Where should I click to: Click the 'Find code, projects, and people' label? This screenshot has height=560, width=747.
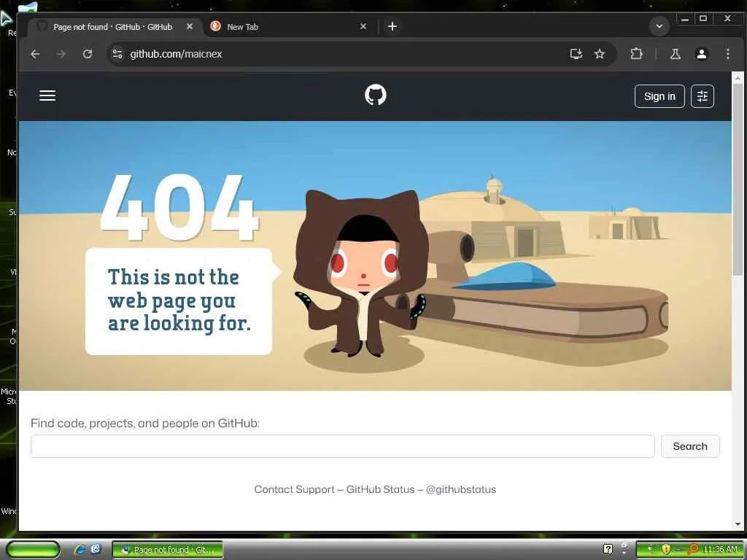tap(145, 423)
